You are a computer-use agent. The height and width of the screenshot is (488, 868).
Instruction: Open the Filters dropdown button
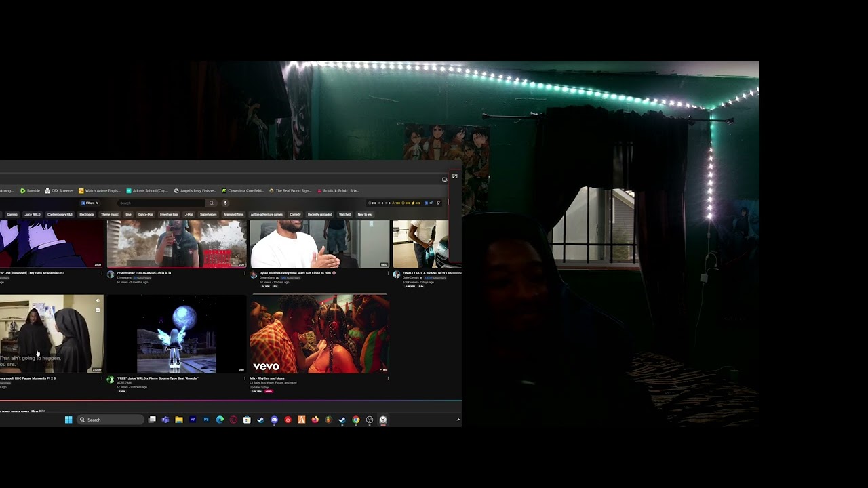90,203
